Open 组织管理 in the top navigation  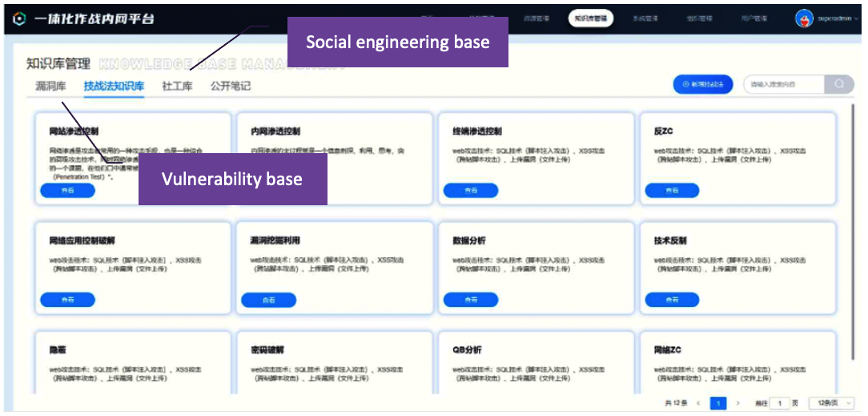tap(699, 18)
